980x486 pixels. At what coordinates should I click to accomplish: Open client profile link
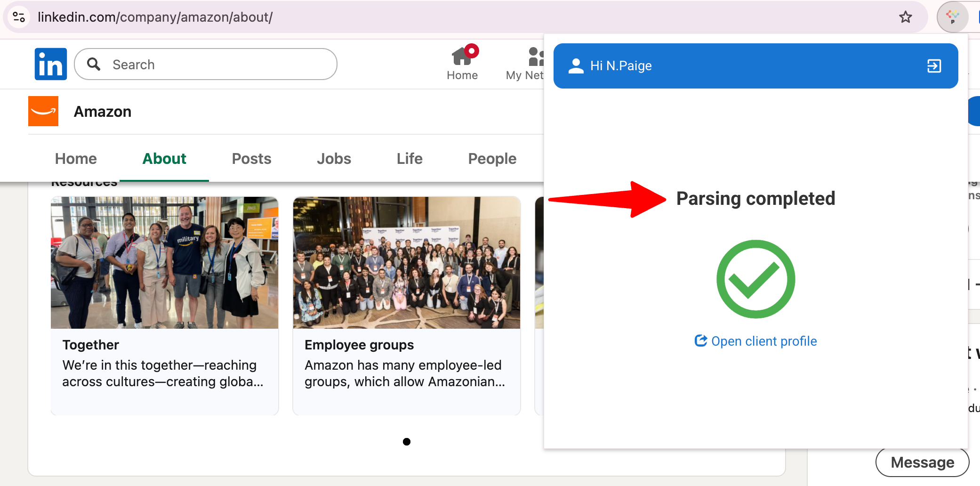[755, 341]
